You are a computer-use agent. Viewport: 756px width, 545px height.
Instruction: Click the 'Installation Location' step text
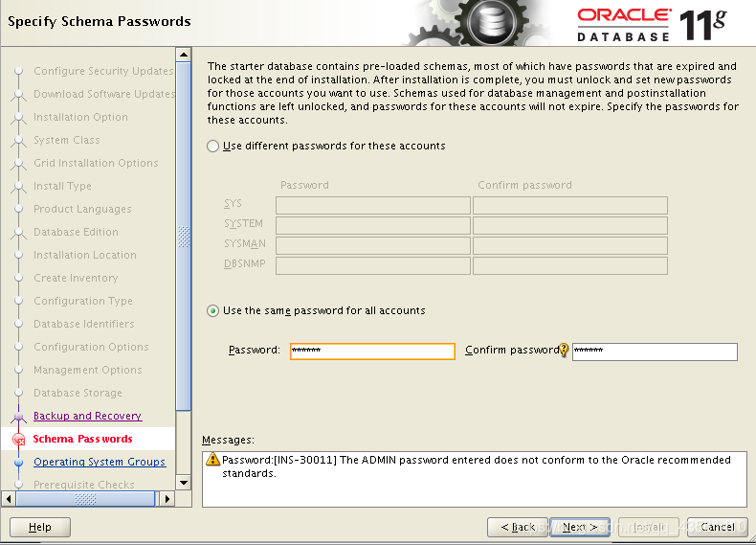pyautogui.click(x=85, y=255)
